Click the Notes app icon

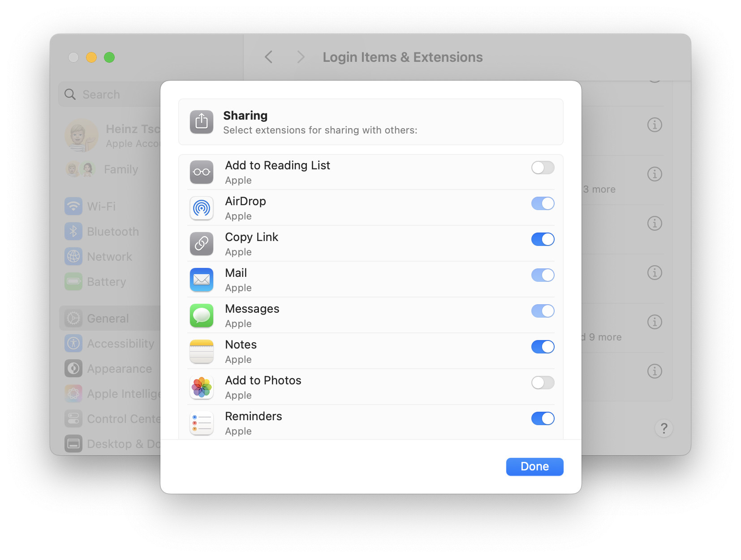[x=202, y=351]
